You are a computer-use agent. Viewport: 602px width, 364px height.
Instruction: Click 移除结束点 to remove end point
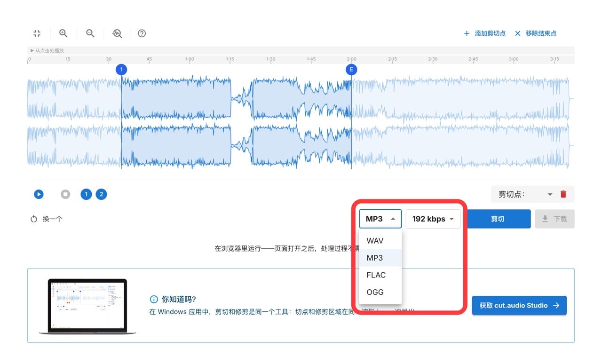[536, 33]
